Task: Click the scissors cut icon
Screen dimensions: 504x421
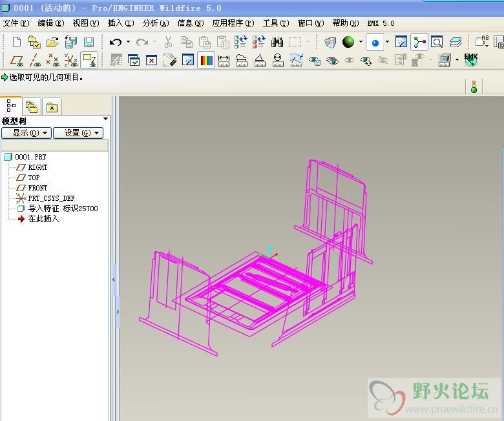Action: 168,42
